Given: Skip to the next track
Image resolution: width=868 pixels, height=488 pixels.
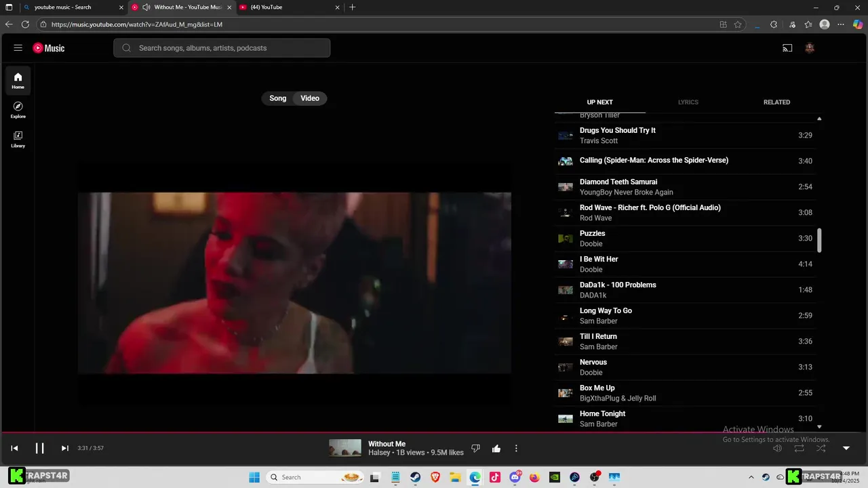Looking at the screenshot, I should [65, 448].
